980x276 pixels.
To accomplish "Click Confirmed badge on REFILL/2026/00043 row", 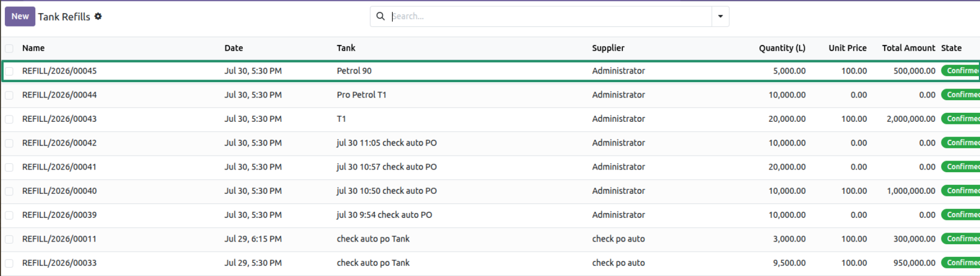I will click(x=960, y=119).
